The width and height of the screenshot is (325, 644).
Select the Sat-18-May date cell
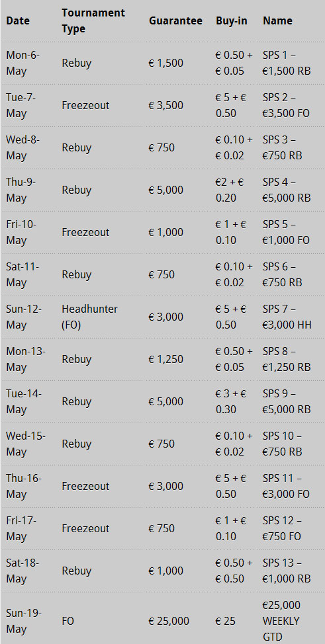click(23, 571)
